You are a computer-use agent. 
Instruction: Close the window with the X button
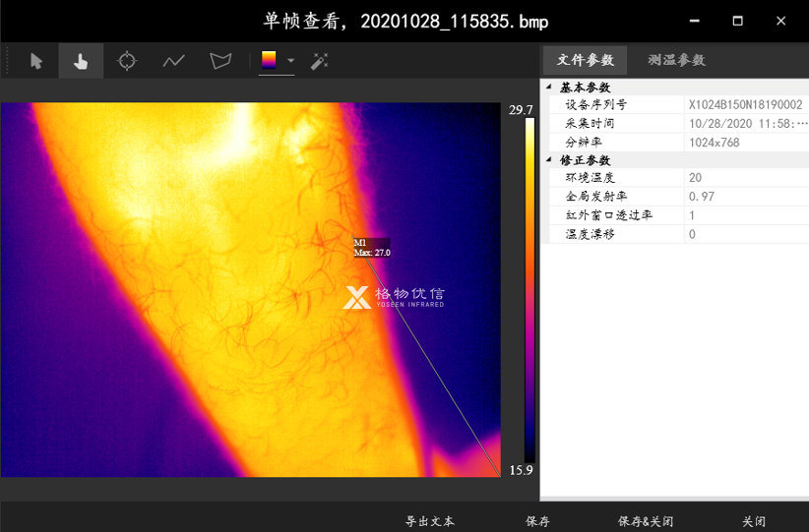780,21
